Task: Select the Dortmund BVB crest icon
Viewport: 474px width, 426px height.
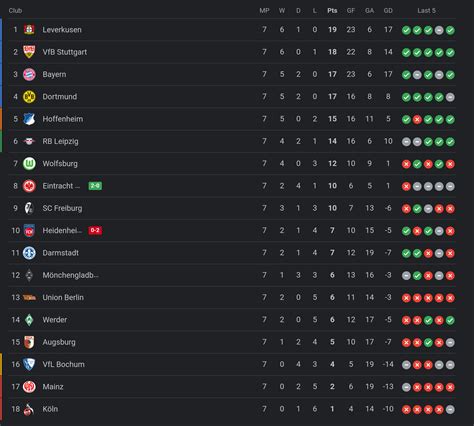Action: pos(29,97)
